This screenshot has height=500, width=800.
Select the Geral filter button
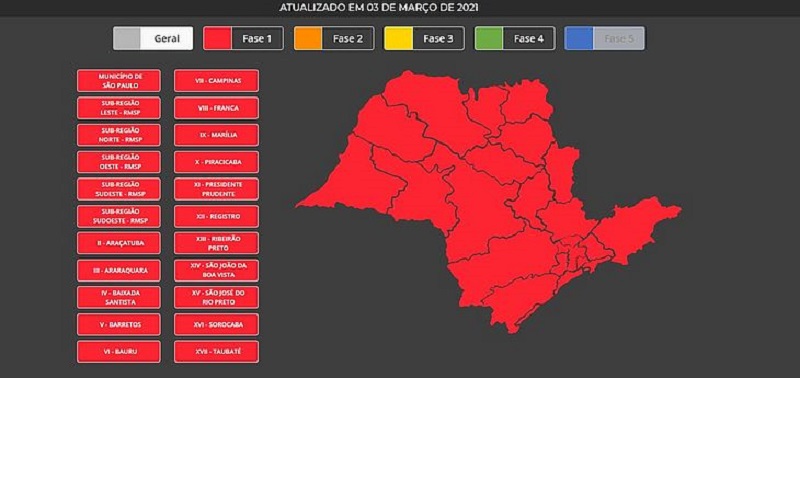click(x=153, y=38)
